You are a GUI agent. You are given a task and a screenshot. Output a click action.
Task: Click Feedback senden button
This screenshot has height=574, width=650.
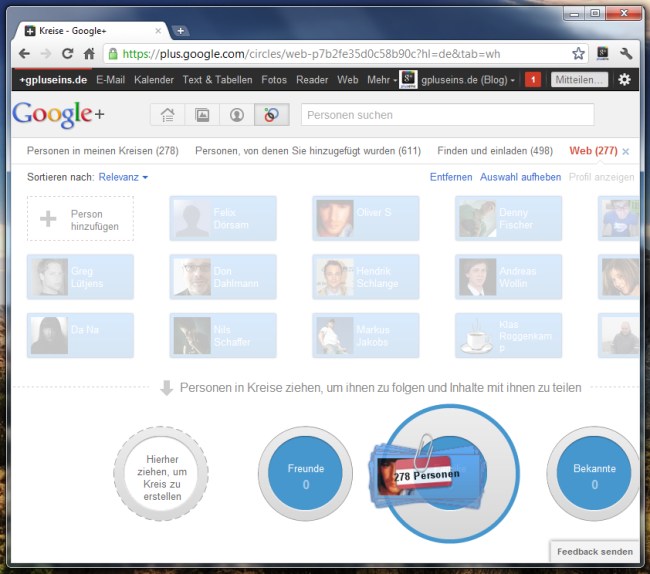[594, 552]
